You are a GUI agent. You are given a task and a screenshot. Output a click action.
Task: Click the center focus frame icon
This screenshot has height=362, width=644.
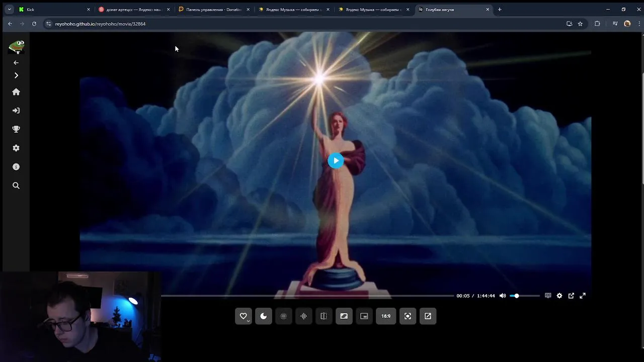[x=408, y=316]
